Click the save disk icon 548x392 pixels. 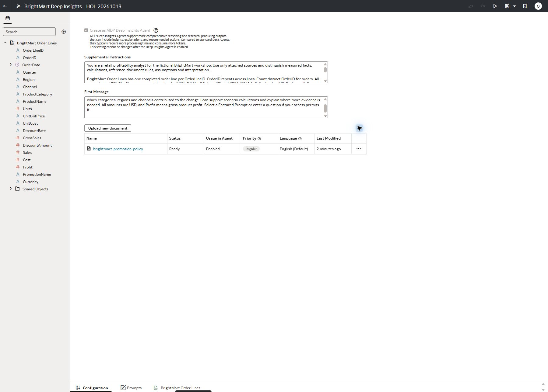(507, 6)
